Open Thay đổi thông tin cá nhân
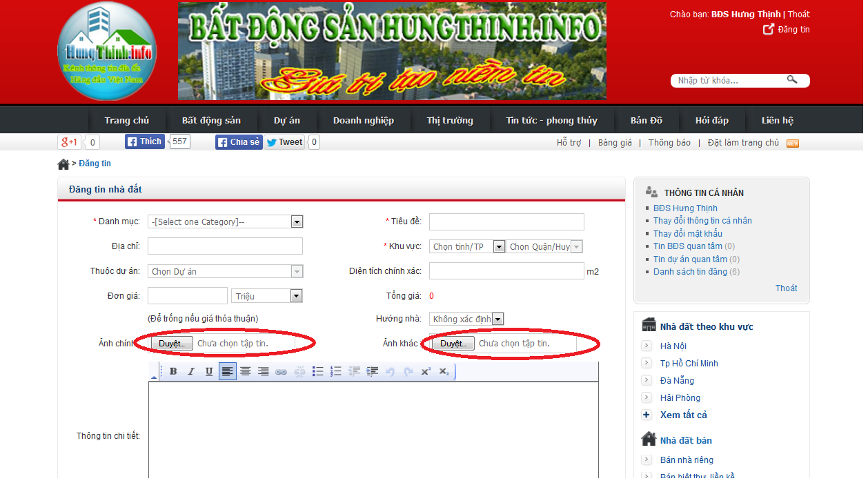868x483 pixels. coord(702,221)
